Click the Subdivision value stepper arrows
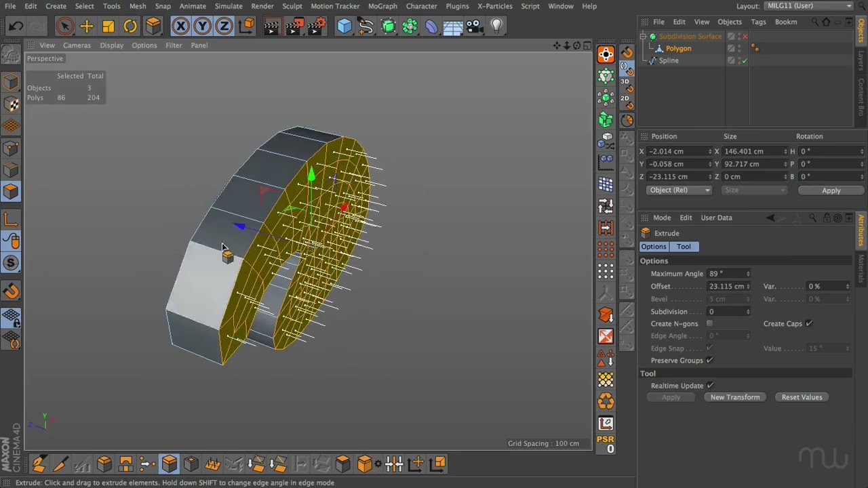This screenshot has width=868, height=488. click(x=748, y=312)
